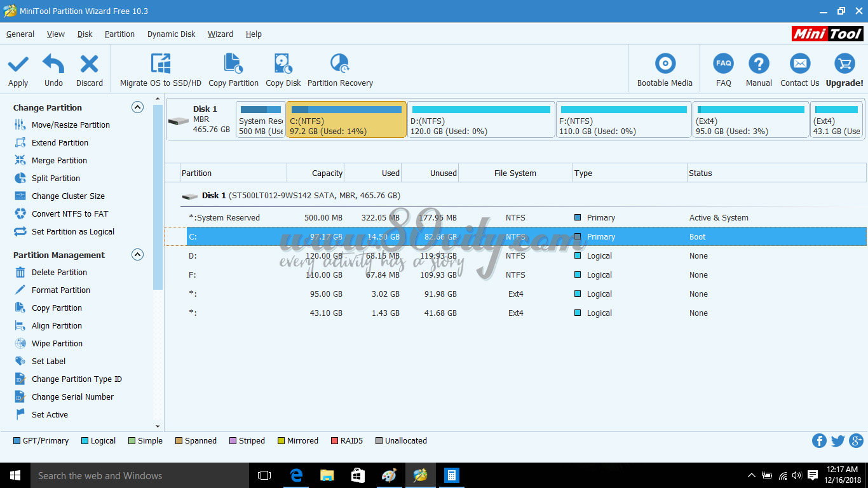Open the Migrate OS to SSD/HD wizard

[x=160, y=69]
